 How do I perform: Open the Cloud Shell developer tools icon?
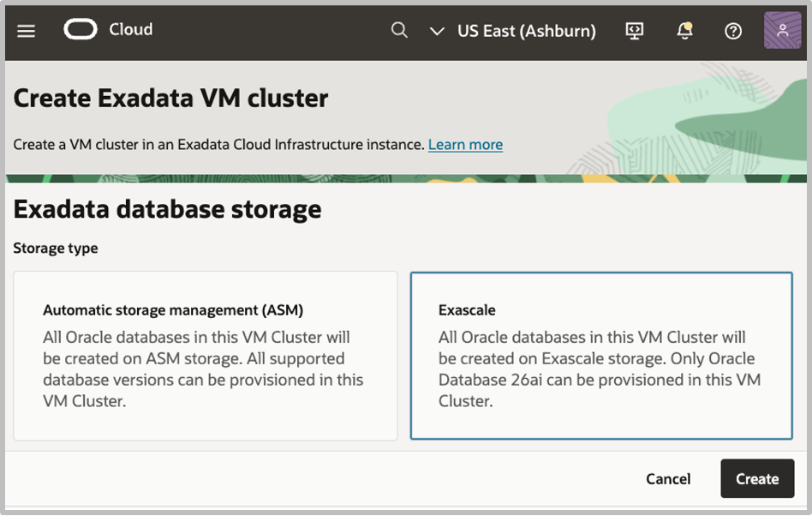[635, 31]
